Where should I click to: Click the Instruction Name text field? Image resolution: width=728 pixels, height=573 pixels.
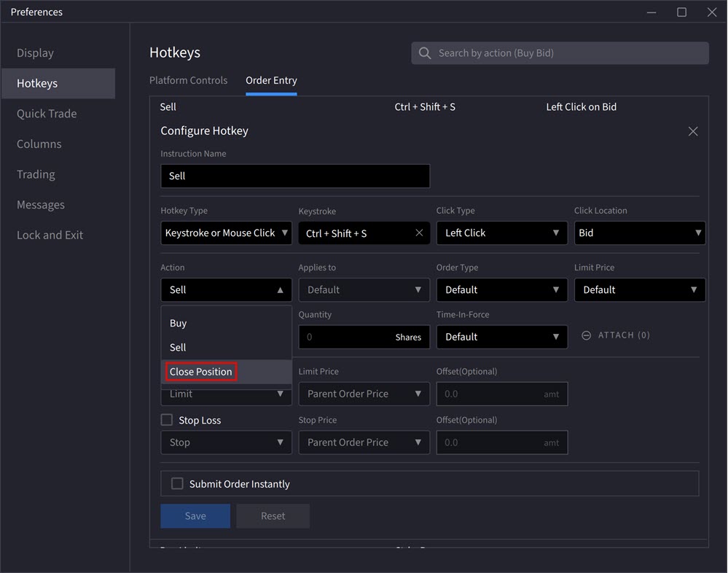point(295,176)
